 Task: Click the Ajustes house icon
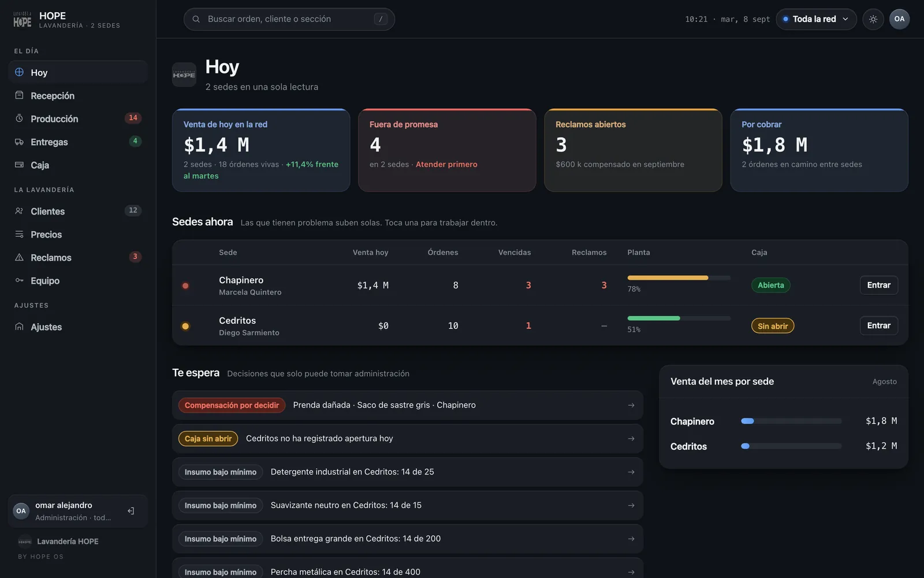coord(19,327)
